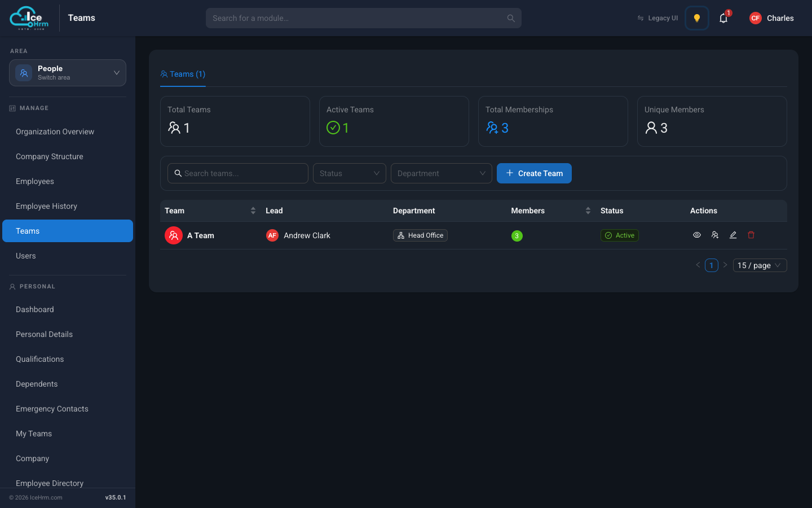This screenshot has height=508, width=812.
Task: Switch to Legacy UI
Action: coord(657,18)
